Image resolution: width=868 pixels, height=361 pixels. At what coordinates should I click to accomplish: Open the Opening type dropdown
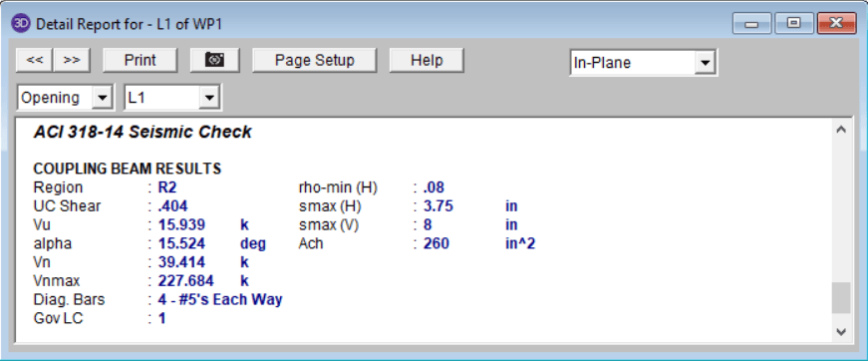point(102,98)
